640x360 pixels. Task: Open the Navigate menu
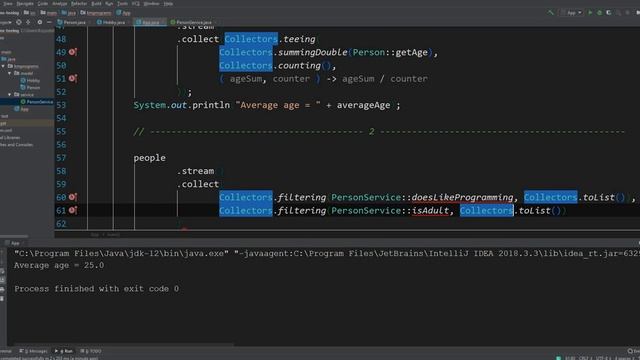25,4
